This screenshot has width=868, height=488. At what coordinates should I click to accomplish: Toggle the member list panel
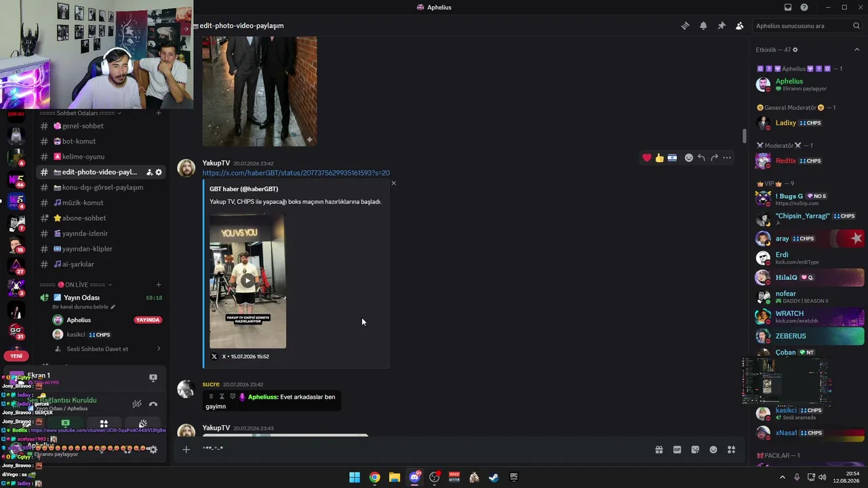click(x=739, y=26)
